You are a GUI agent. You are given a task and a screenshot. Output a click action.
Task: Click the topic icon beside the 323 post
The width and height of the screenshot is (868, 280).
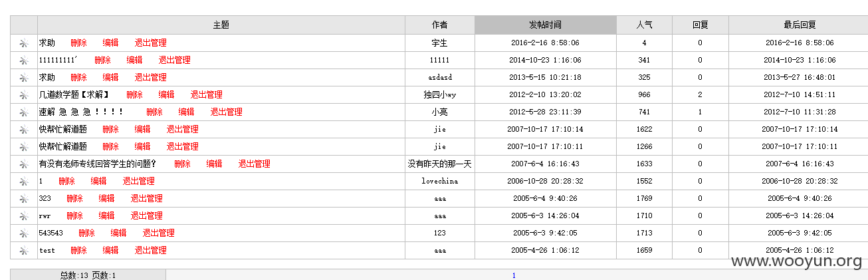click(24, 199)
